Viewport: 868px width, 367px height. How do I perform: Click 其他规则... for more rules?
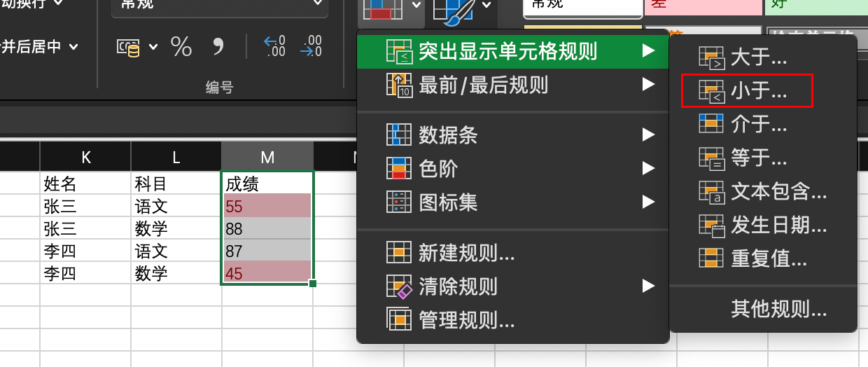click(x=778, y=309)
